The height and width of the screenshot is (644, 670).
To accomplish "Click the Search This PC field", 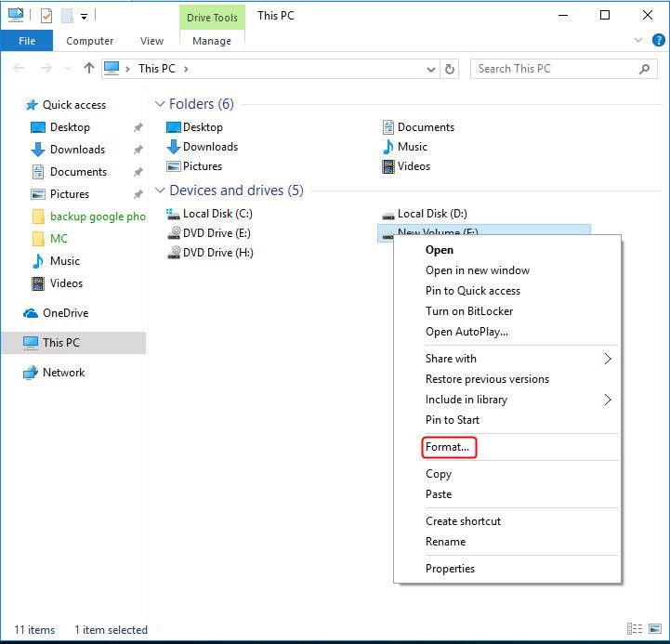I will tap(553, 68).
